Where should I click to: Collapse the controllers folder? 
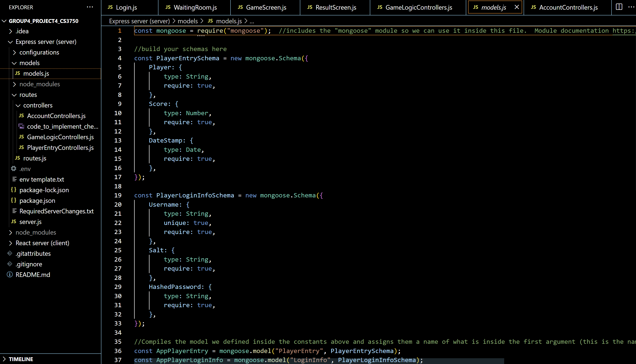pos(18,106)
